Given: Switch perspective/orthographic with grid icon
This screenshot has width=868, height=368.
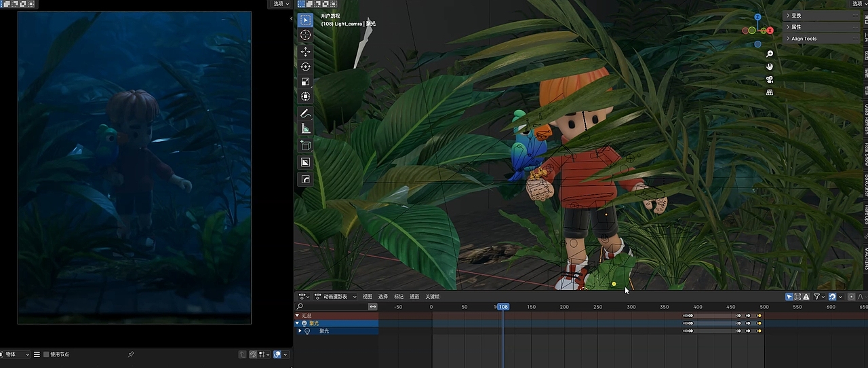Looking at the screenshot, I should (x=770, y=92).
